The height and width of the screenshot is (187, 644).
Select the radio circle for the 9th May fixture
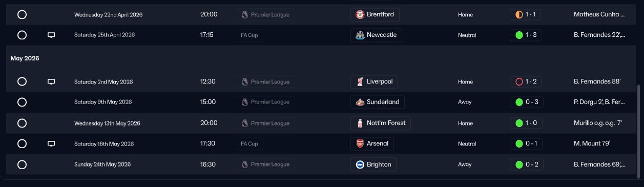pyautogui.click(x=22, y=102)
